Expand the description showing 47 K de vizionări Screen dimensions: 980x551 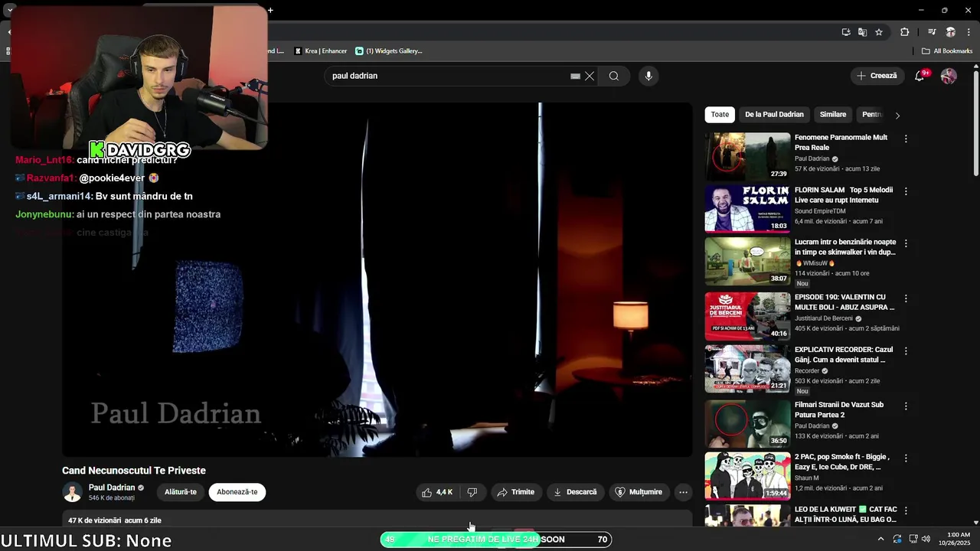click(377, 519)
